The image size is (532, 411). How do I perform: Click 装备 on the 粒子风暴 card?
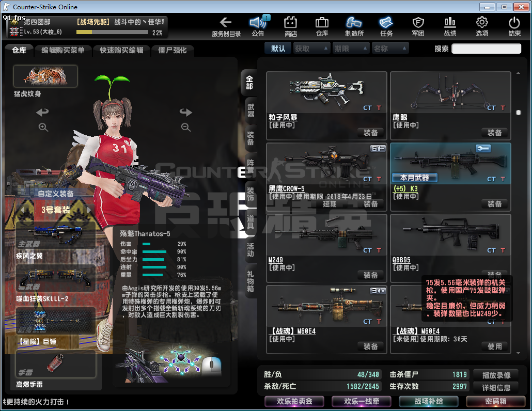coord(370,133)
